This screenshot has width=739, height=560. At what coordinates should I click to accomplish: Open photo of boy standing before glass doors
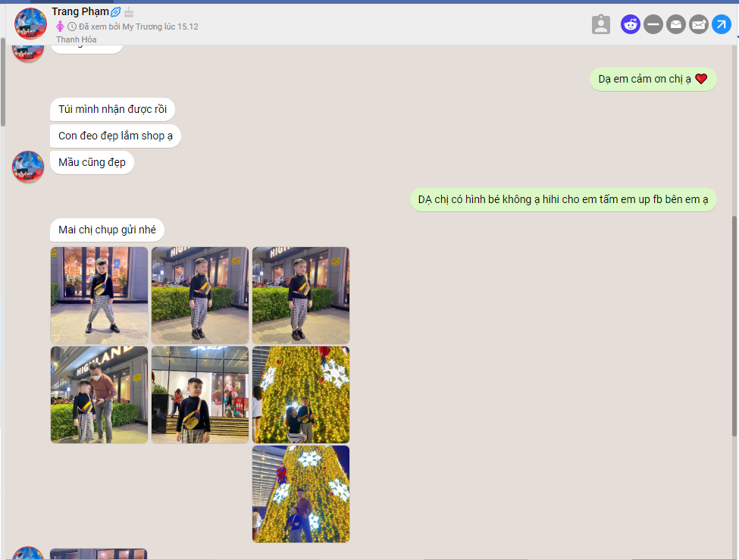click(99, 296)
